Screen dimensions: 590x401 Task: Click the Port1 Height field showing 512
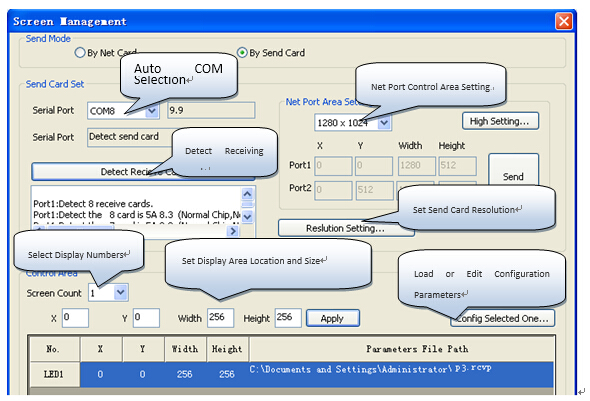[458, 166]
